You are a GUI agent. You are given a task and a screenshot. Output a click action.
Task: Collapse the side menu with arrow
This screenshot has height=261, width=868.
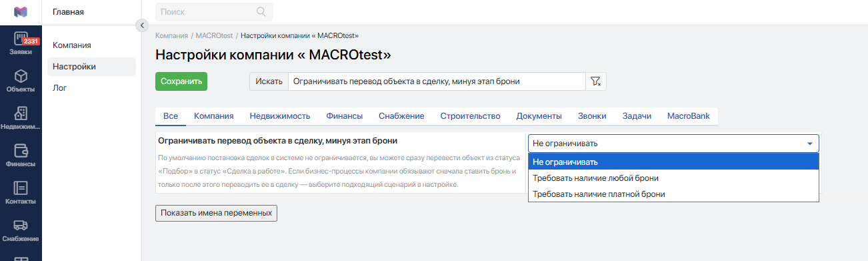click(x=141, y=25)
